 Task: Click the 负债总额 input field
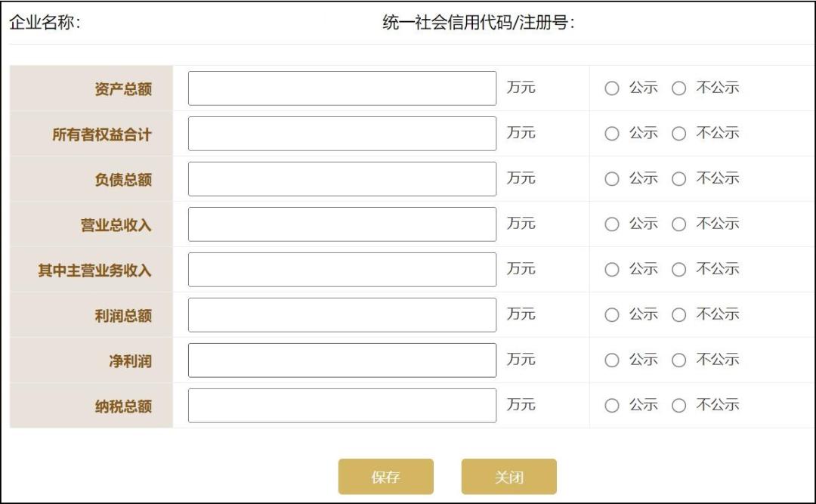[x=342, y=178]
